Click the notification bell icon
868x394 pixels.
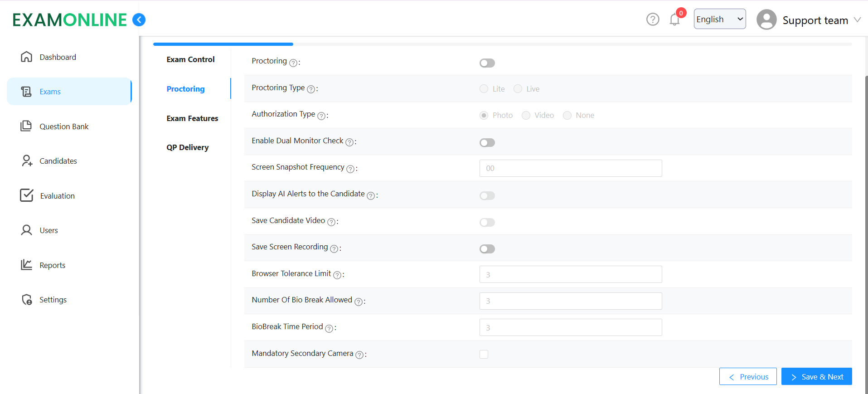[674, 19]
